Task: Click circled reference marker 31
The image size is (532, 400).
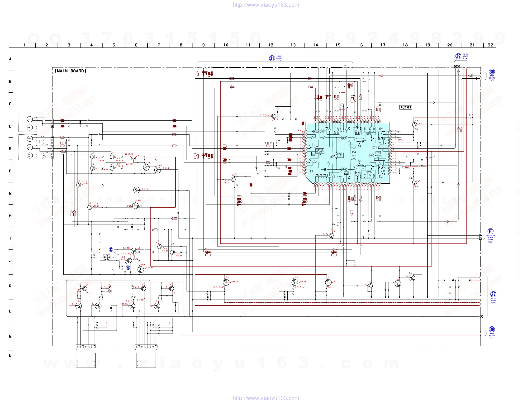Action: 272,58
